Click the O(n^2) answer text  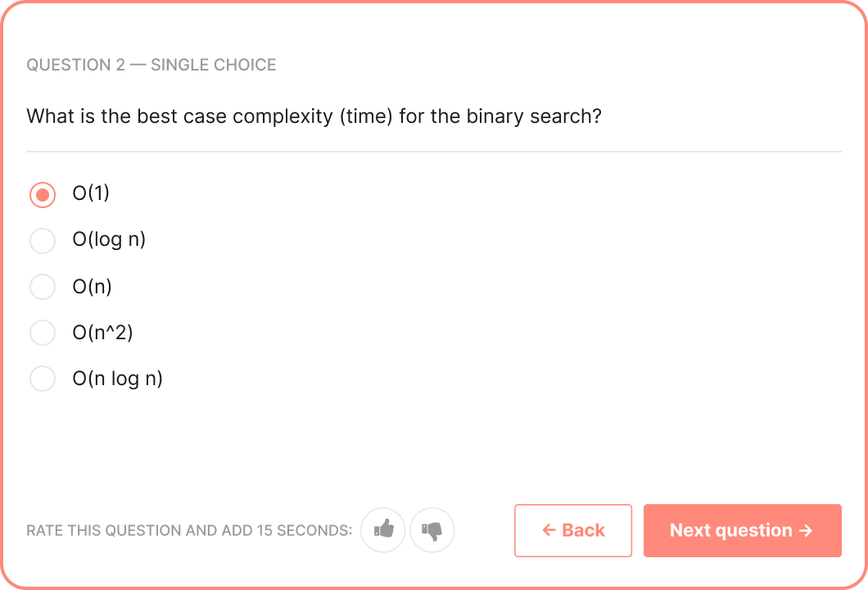tap(102, 333)
